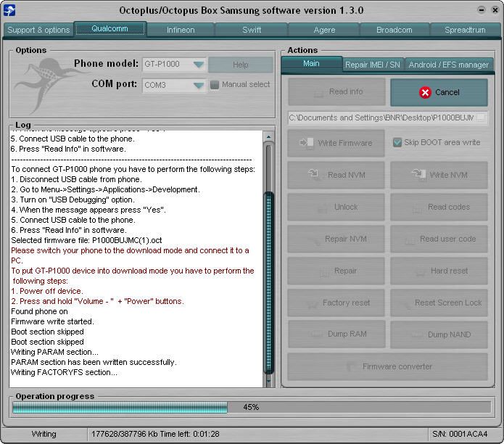Click the Read NVM icon
Viewport: 504px width, 444px height.
coord(313,173)
